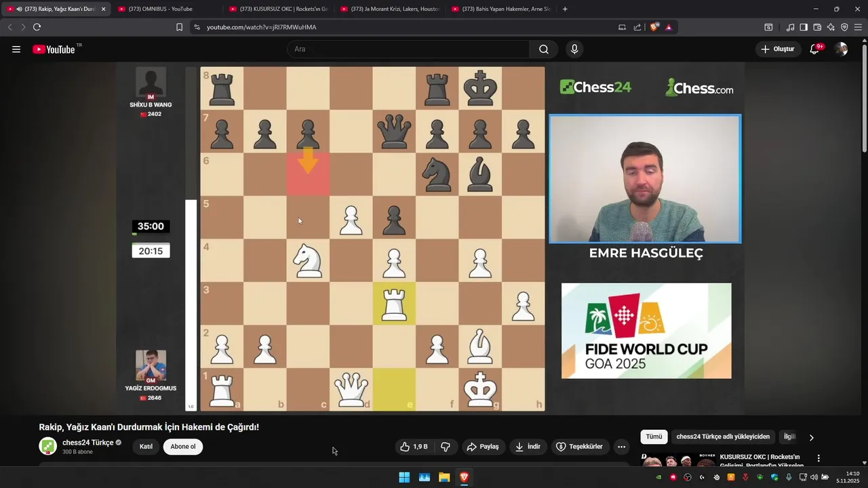This screenshot has width=868, height=488.
Task: Open more options for the KURSUSUZ OKC video
Action: pyautogui.click(x=818, y=458)
